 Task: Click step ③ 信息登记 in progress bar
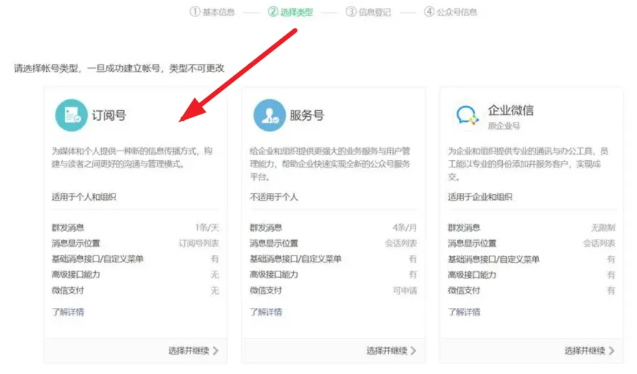[368, 12]
